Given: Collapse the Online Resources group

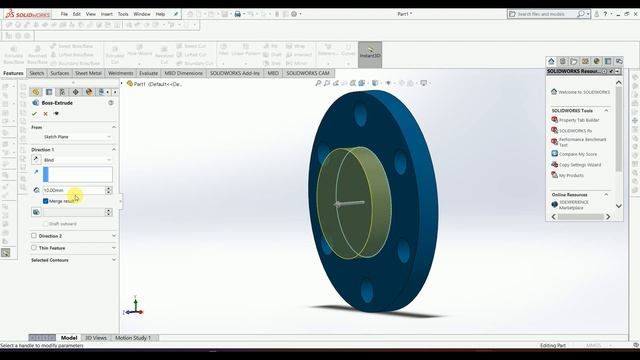Looking at the screenshot, I should tap(606, 195).
